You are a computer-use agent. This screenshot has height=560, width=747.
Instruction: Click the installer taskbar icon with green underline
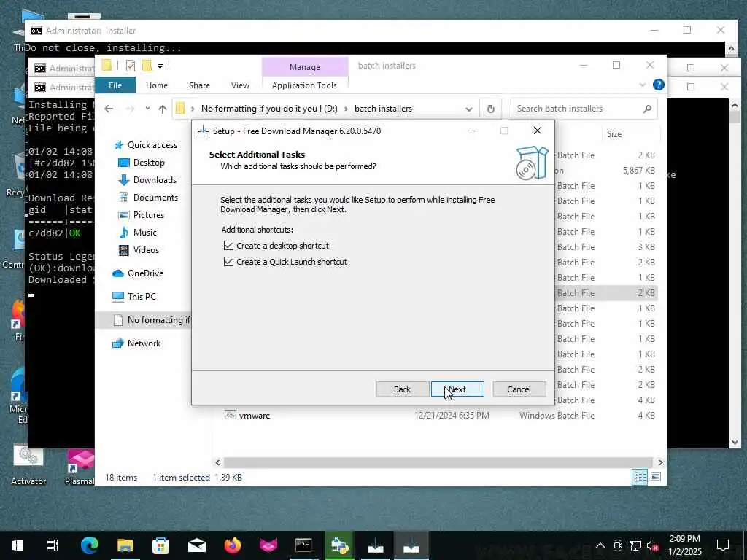340,545
